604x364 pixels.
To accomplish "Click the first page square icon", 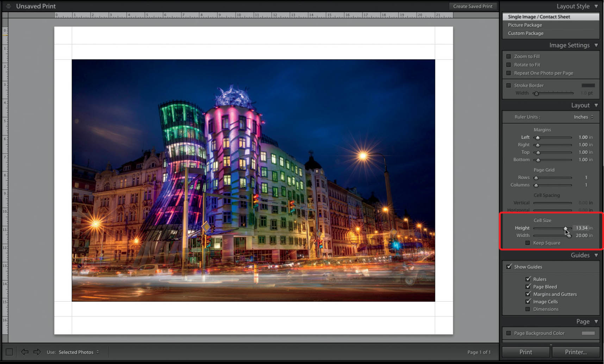I will (10, 352).
